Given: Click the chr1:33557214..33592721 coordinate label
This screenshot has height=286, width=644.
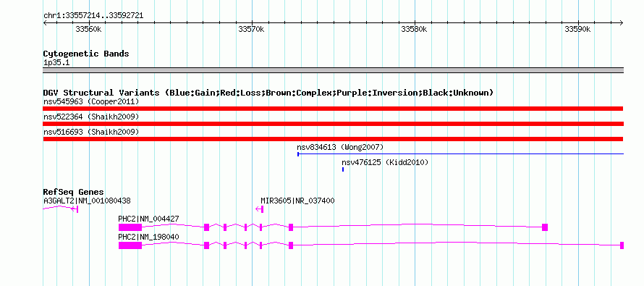Looking at the screenshot, I should pos(93,16).
